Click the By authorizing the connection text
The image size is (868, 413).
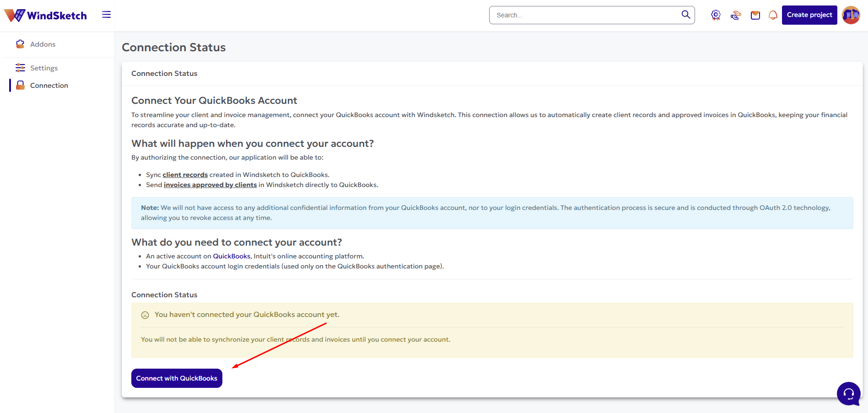point(227,157)
